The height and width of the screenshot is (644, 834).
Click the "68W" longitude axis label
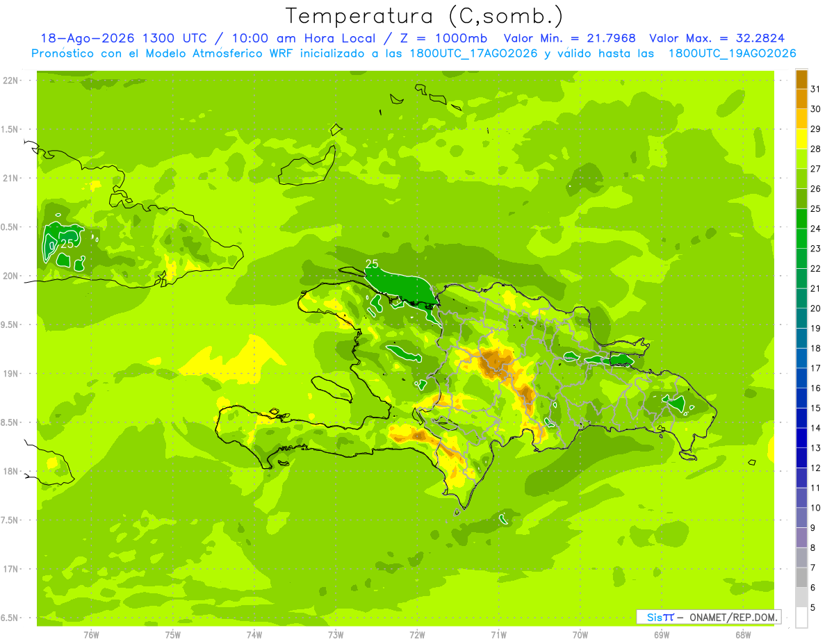coord(743,636)
